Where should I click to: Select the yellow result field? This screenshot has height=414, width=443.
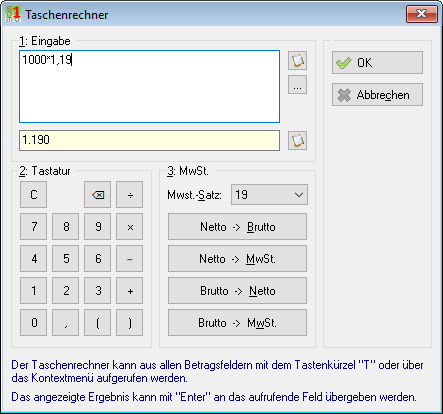point(149,140)
